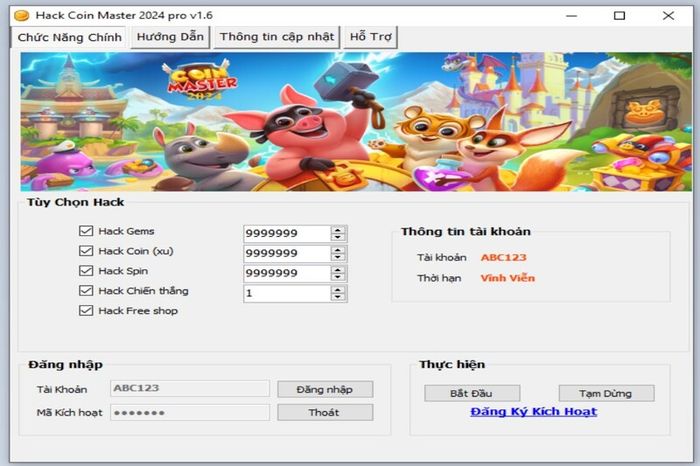Open the Hướng Dẫn tab

tap(170, 37)
